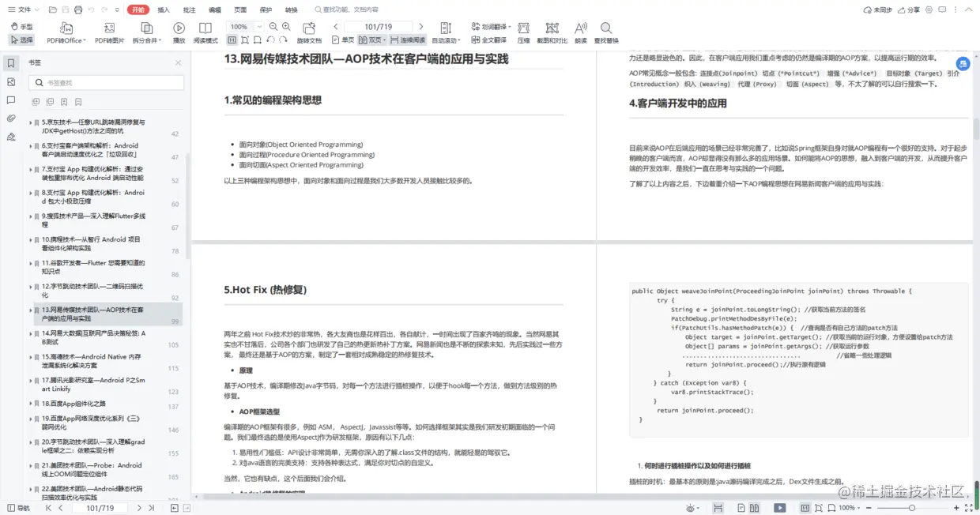Image resolution: width=980 pixels, height=515 pixels.
Task: Open the 截图和对比 screenshot tool
Action: pos(552,33)
